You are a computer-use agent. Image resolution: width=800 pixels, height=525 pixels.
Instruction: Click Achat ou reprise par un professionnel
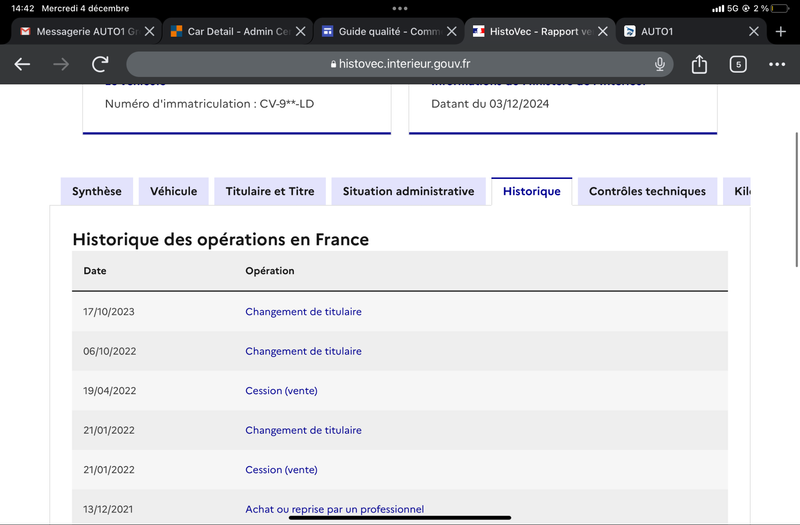pyautogui.click(x=334, y=509)
